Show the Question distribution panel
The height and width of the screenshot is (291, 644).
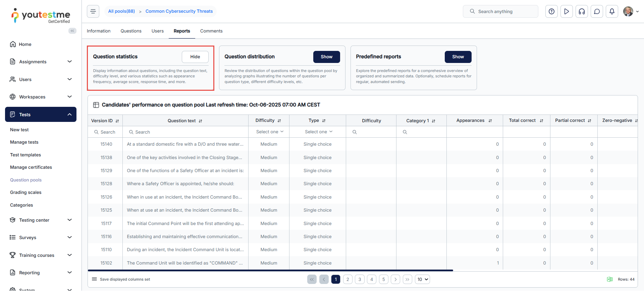tap(326, 57)
